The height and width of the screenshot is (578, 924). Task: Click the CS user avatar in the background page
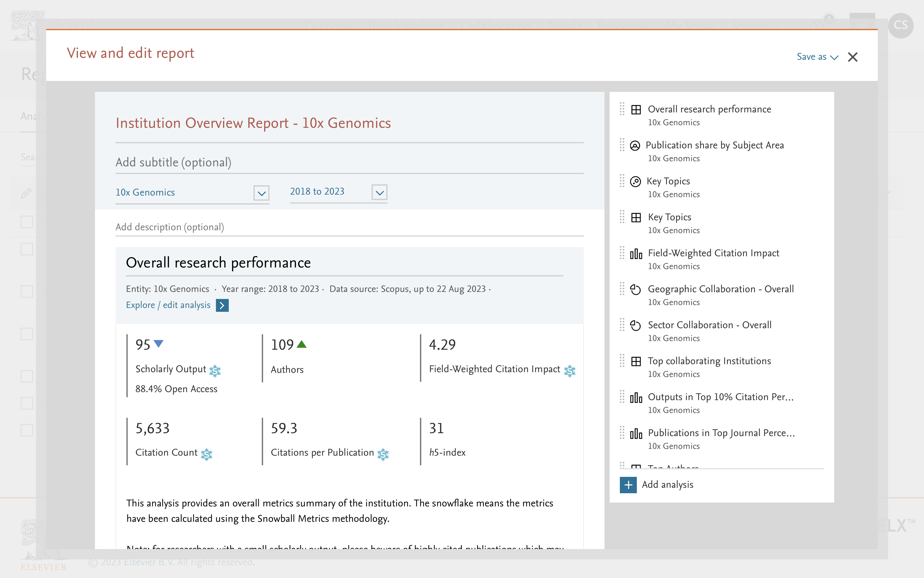901,26
